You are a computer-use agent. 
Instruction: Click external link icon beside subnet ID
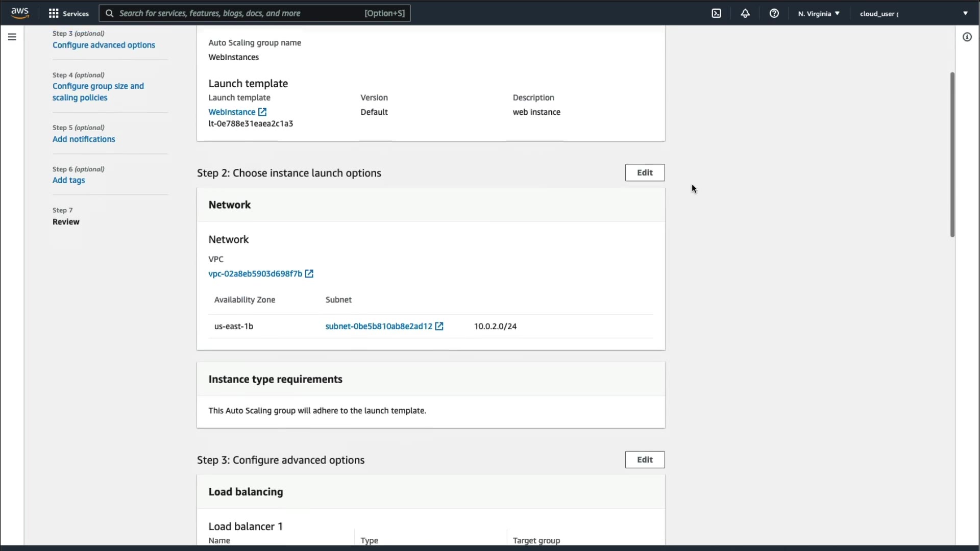point(439,326)
